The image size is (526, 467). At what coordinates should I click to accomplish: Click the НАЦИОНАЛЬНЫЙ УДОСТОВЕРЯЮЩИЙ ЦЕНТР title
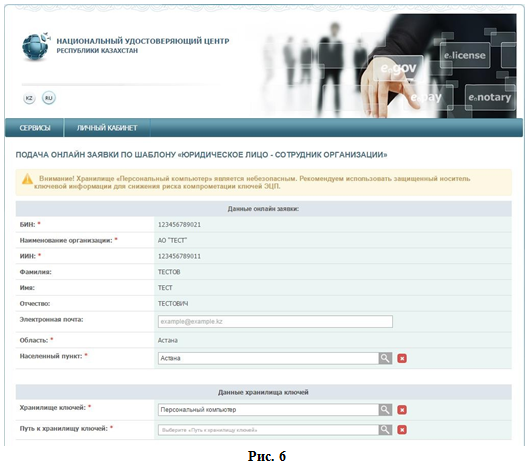coord(143,41)
